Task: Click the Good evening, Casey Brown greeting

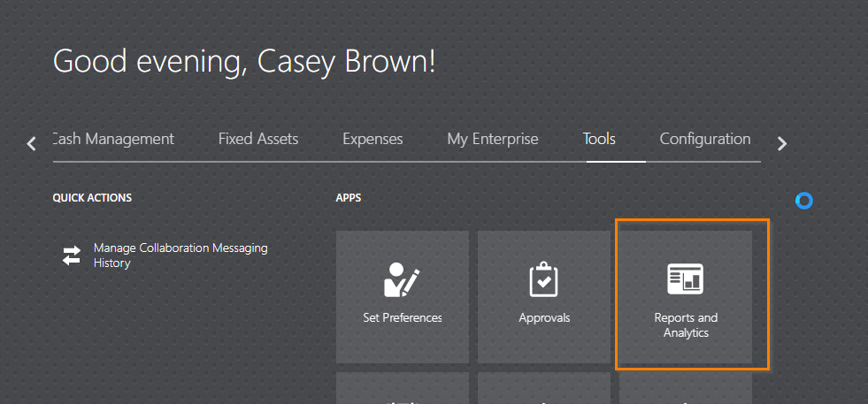Action: (244, 61)
